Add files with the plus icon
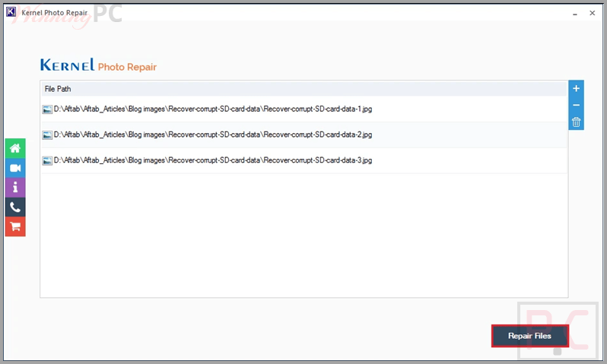607x364 pixels. point(576,88)
